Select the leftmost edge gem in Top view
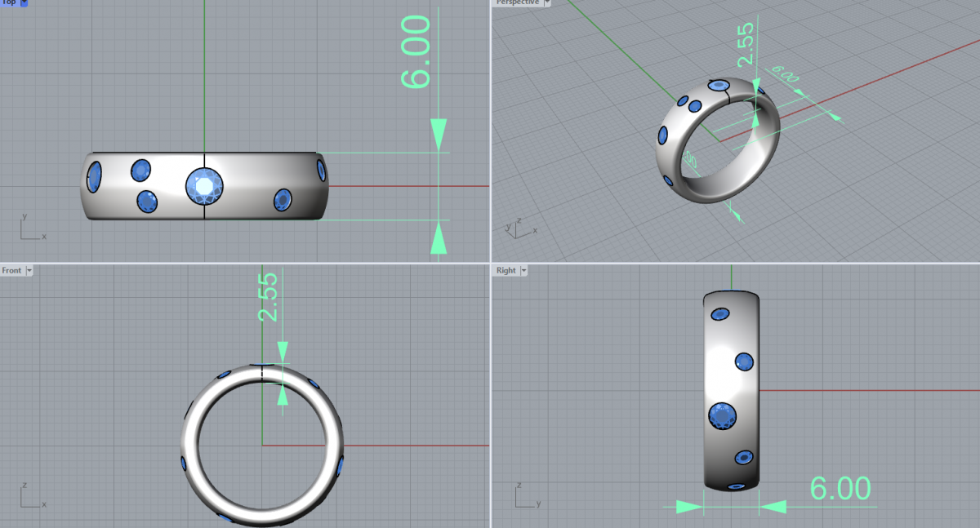Screen dimensions: 980x528 tap(94, 177)
